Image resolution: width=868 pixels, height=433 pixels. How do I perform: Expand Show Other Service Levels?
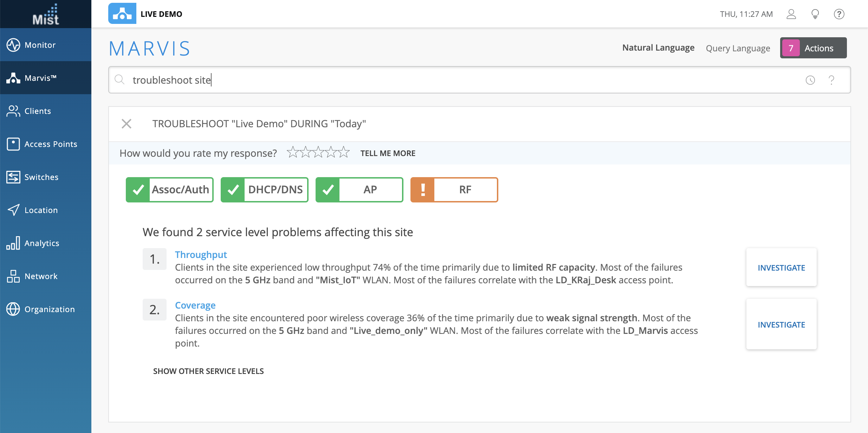click(x=208, y=371)
